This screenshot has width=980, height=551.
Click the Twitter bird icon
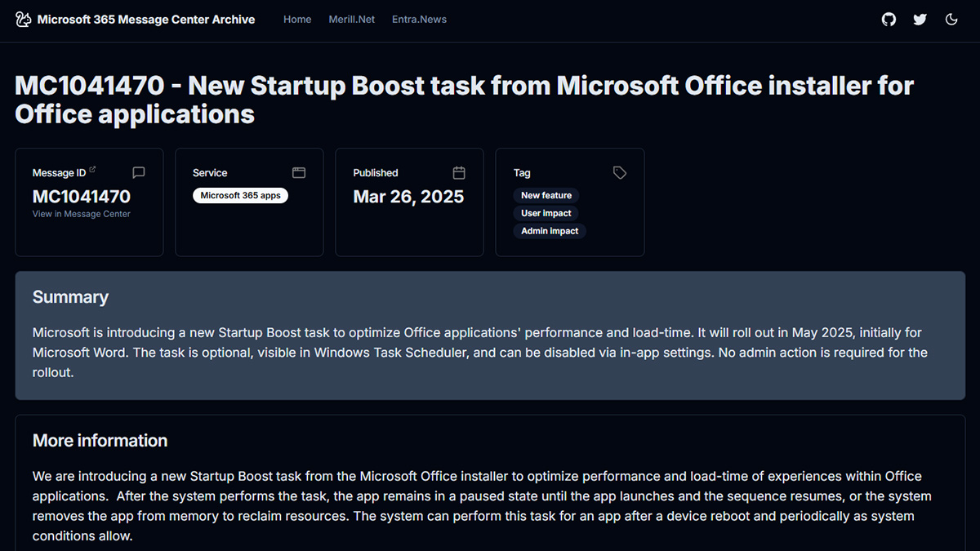point(920,20)
